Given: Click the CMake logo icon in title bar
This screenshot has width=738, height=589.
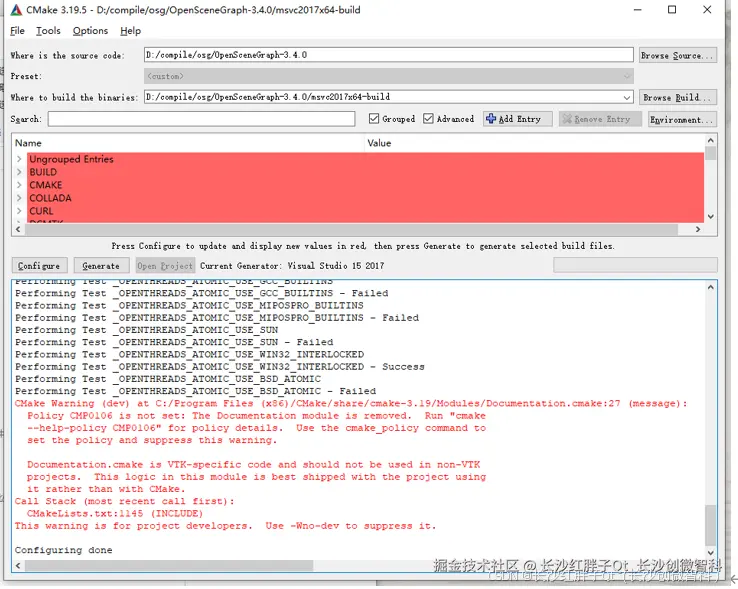Looking at the screenshot, I should pos(16,10).
